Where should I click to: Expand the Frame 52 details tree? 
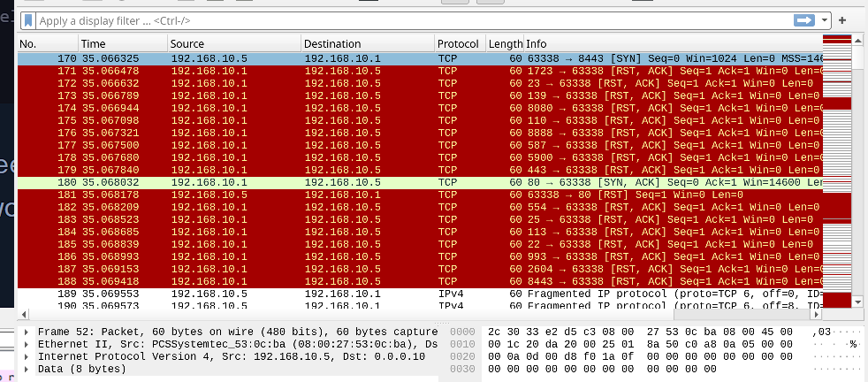(26, 332)
